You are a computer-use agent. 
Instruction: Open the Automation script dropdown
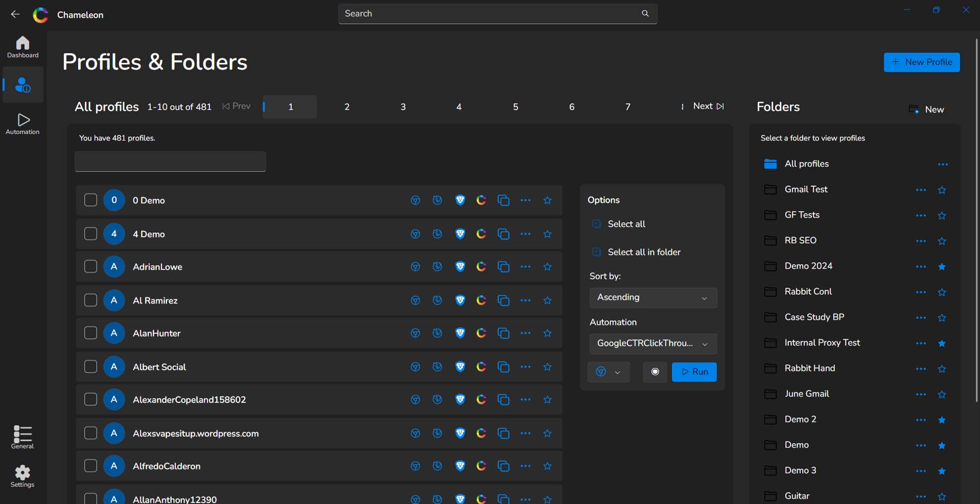(x=653, y=343)
